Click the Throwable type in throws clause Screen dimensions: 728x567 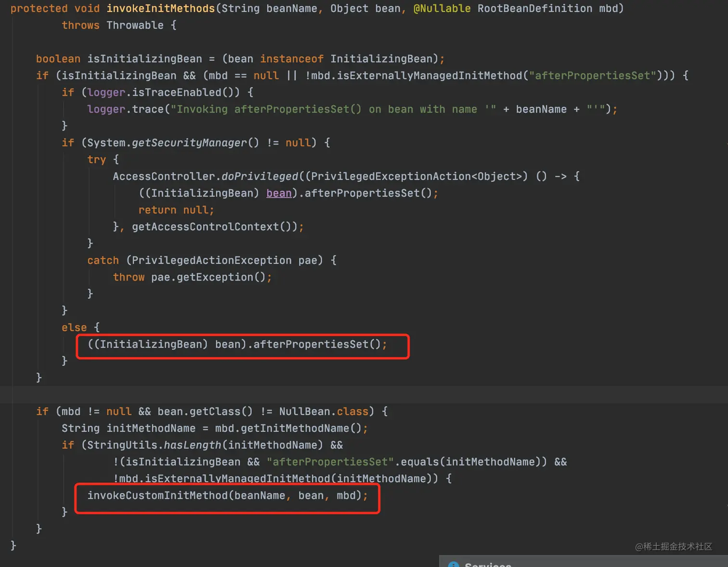pos(135,26)
